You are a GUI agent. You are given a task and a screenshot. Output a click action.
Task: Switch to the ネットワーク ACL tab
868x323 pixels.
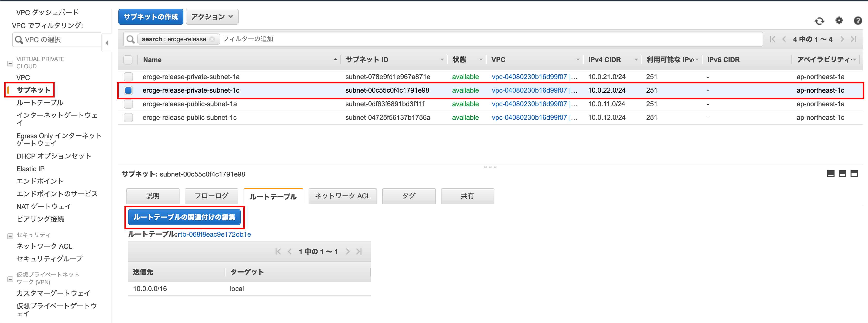(342, 196)
